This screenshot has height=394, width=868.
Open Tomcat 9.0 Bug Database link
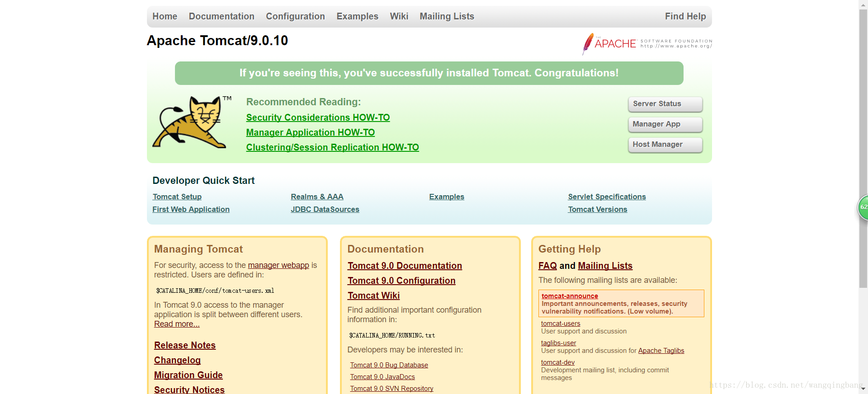coord(389,365)
